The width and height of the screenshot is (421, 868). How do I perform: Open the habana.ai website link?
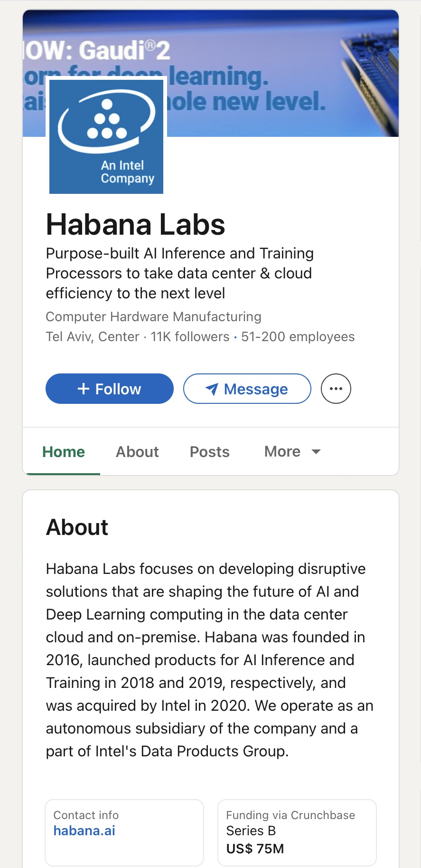point(84,830)
